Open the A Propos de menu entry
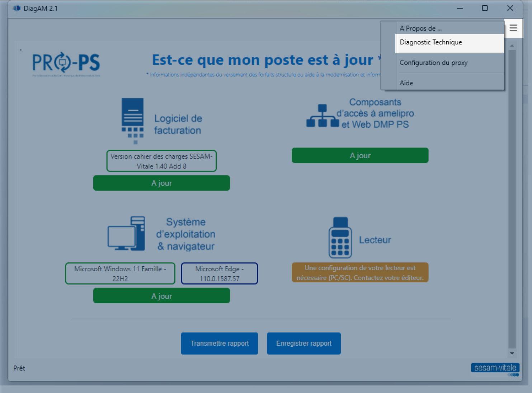 (420, 28)
